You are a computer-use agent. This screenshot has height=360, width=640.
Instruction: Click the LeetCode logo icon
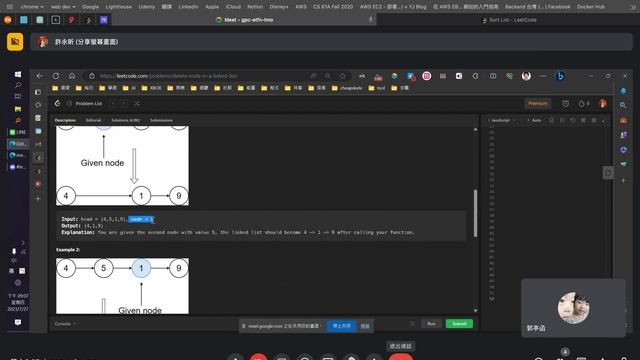point(57,103)
